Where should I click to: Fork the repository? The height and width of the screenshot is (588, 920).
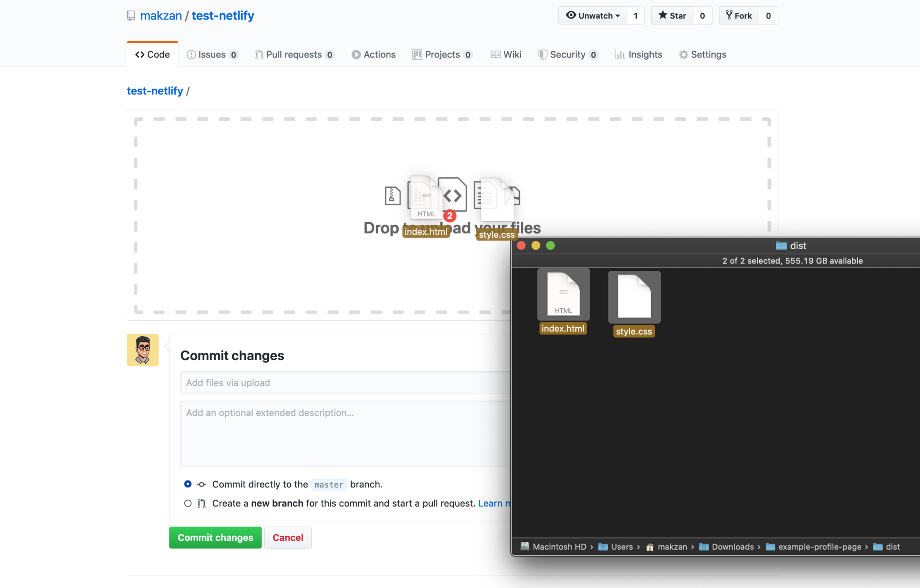[x=739, y=16]
